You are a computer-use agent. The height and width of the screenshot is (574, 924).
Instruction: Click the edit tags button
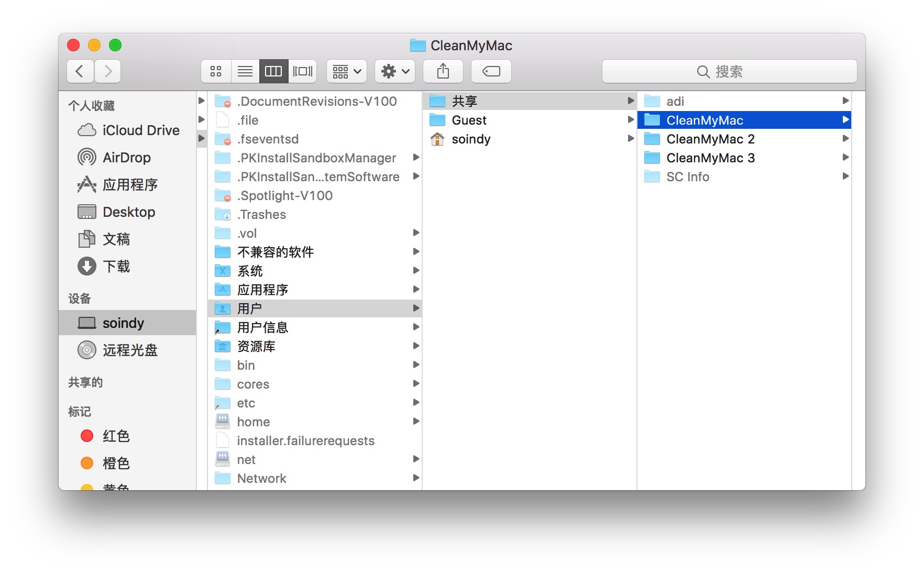click(491, 71)
